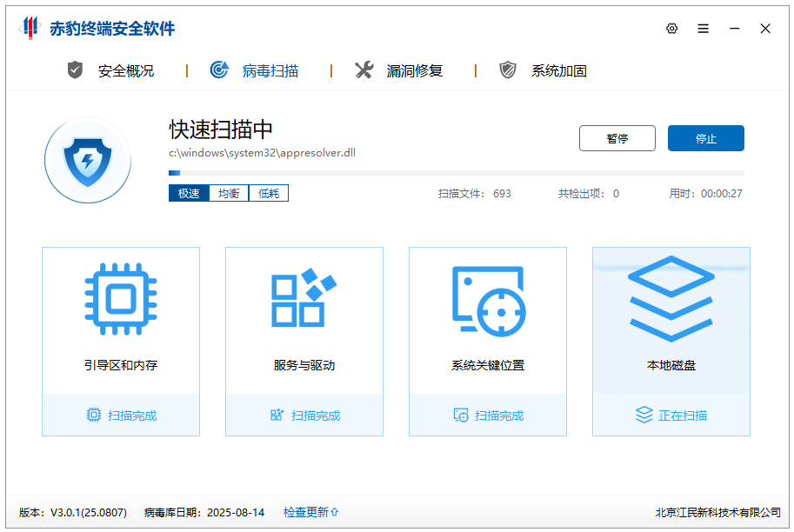794x532 pixels.
Task: Click the quick scan progress bar
Action: 456,173
